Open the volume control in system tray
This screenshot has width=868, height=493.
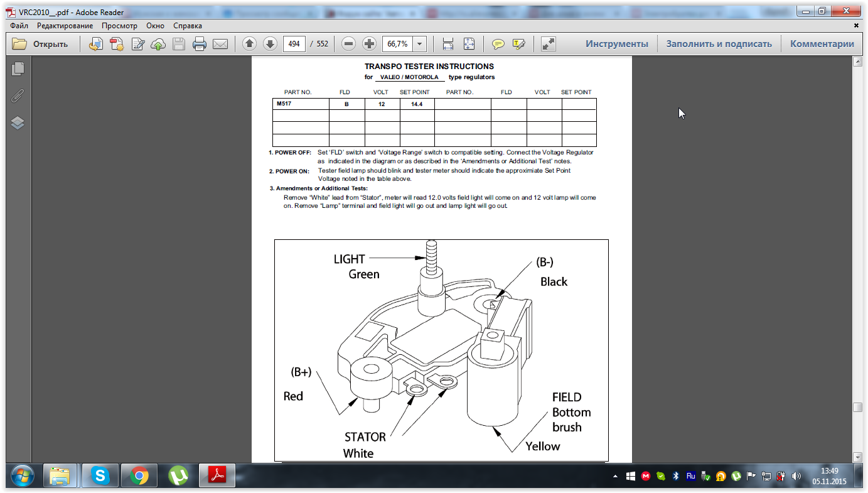pos(796,476)
